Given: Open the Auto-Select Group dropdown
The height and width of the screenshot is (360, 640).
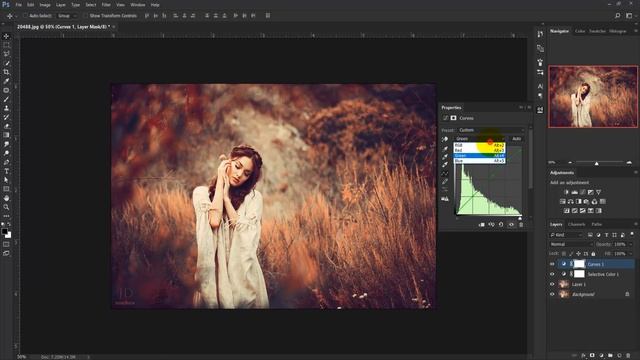Looking at the screenshot, I should [x=67, y=16].
